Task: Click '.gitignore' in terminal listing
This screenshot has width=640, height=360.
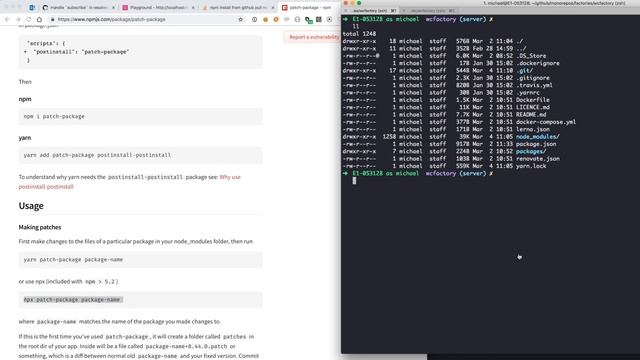Action: point(533,78)
